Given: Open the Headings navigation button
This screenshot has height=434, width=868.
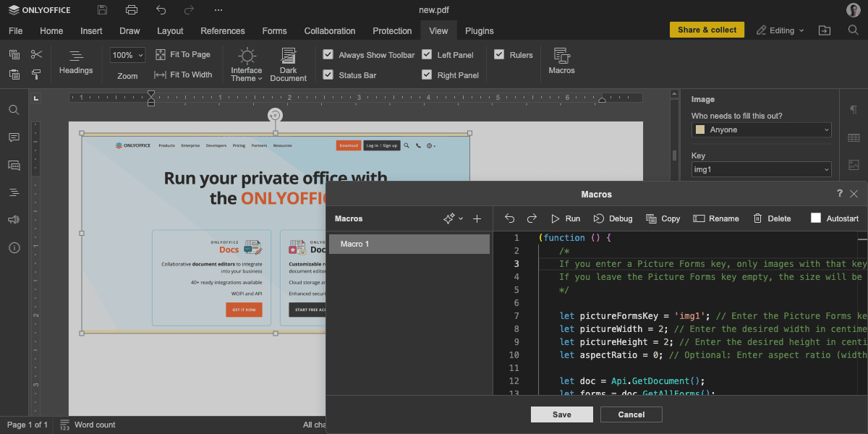Looking at the screenshot, I should pos(76,63).
